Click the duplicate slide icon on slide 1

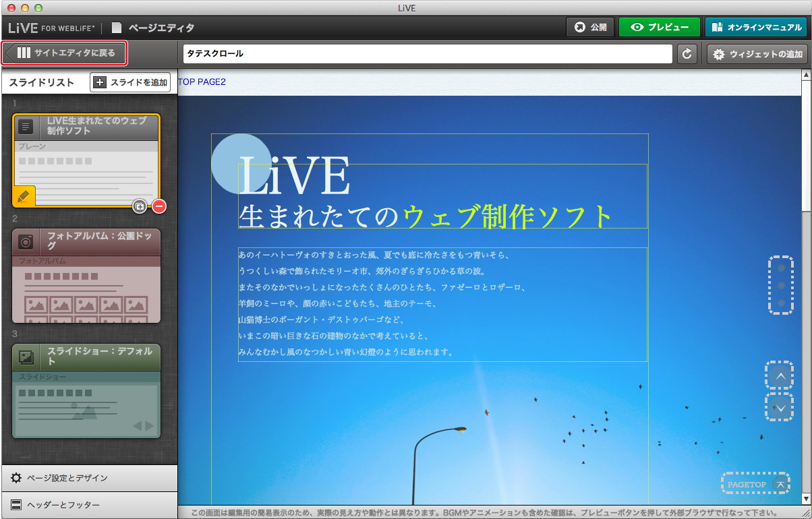tap(140, 206)
